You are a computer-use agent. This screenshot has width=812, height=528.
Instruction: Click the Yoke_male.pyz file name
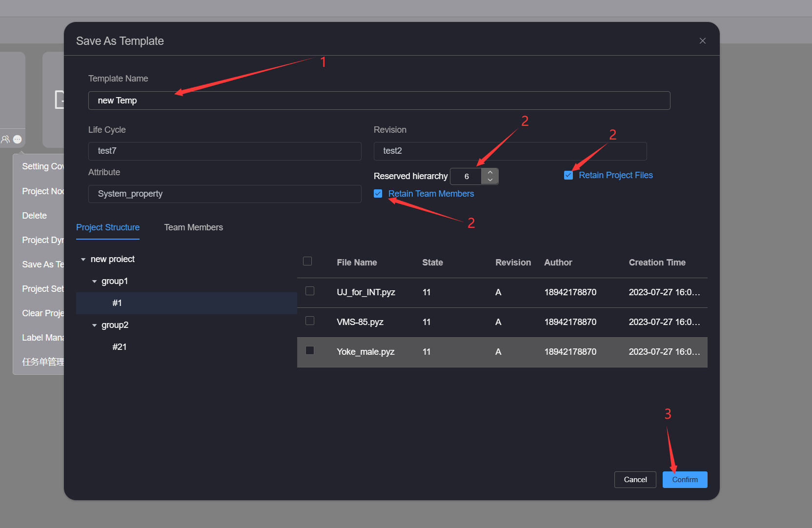click(x=365, y=352)
